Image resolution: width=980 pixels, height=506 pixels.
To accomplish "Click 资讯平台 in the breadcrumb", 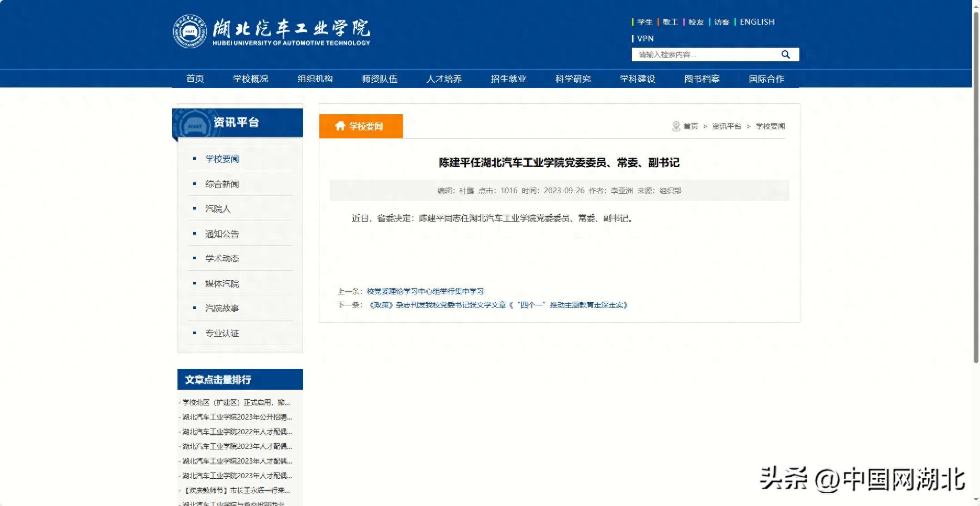I will 726,126.
